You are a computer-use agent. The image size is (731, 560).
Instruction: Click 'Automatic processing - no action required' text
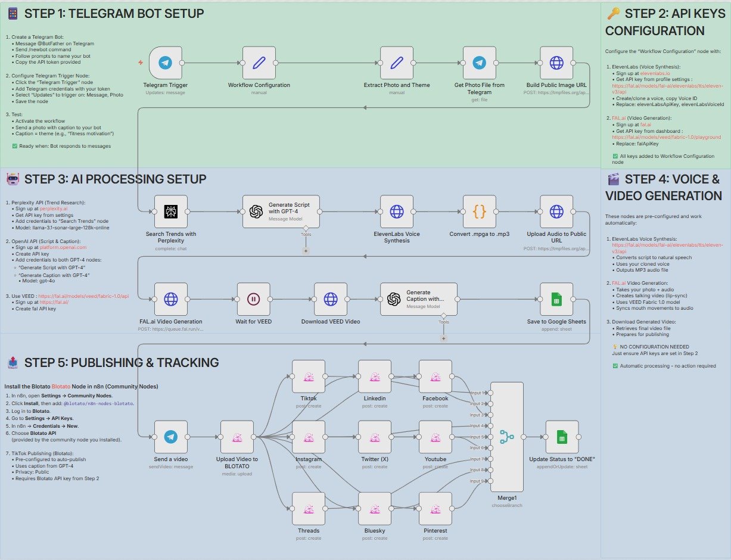[668, 366]
